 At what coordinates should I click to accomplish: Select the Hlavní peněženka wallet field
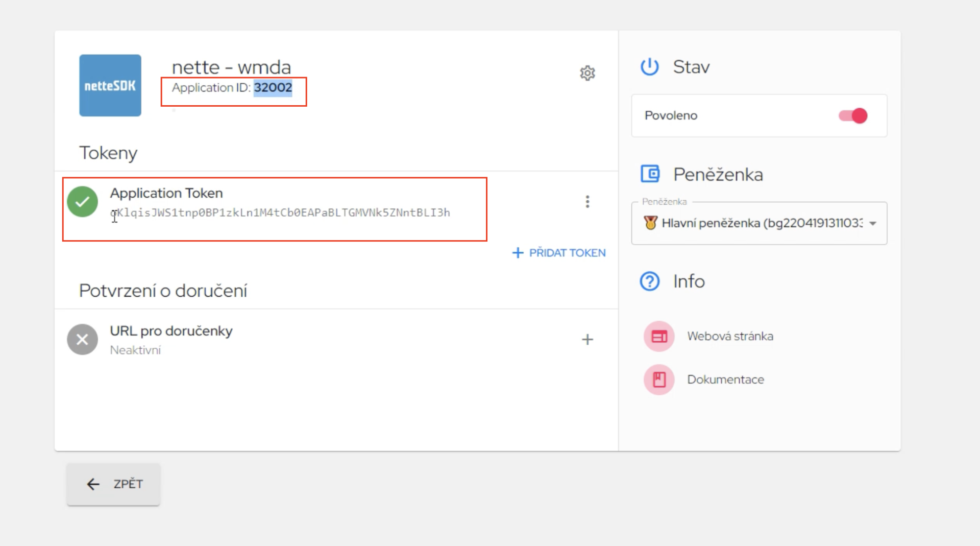coord(759,223)
